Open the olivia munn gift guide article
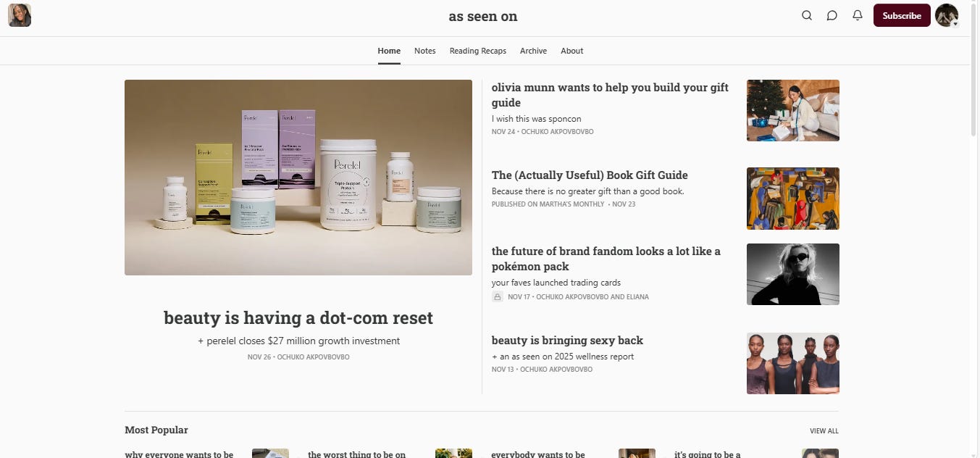The height and width of the screenshot is (458, 980). pos(610,95)
